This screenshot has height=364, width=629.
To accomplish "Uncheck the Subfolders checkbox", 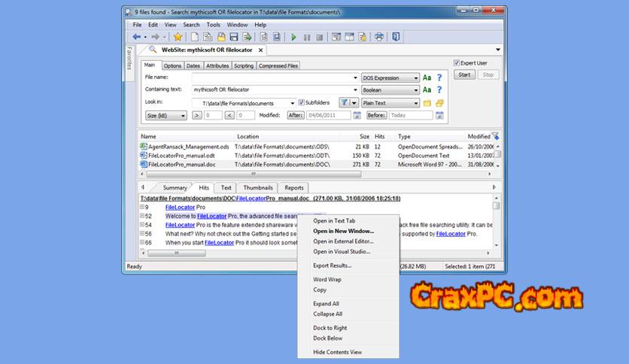I will coord(302,103).
